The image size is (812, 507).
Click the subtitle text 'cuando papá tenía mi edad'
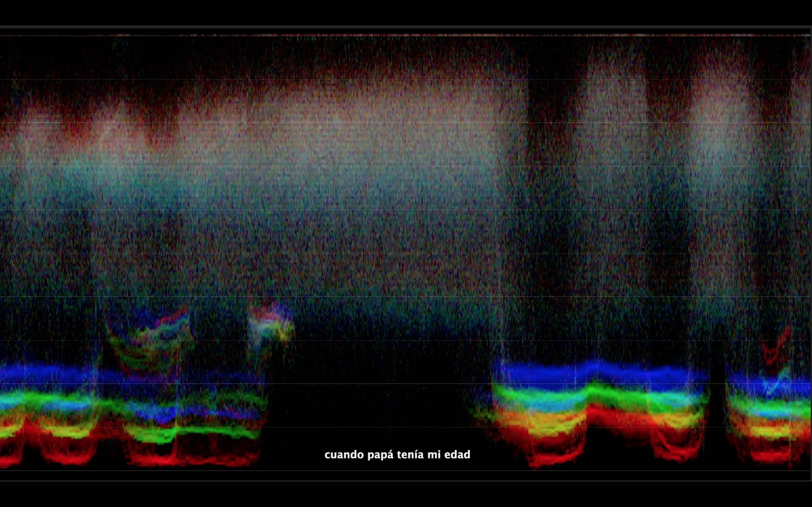[x=397, y=455]
